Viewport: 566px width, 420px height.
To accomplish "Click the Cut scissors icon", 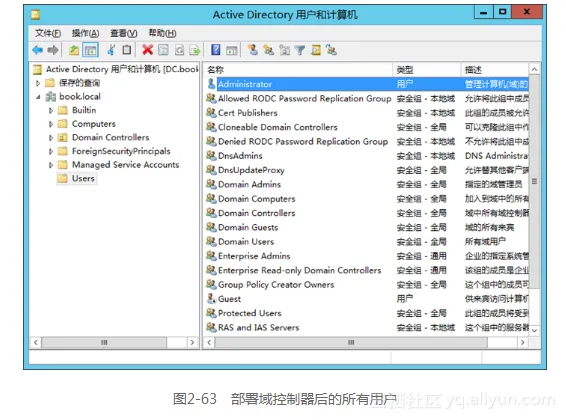I will [111, 50].
